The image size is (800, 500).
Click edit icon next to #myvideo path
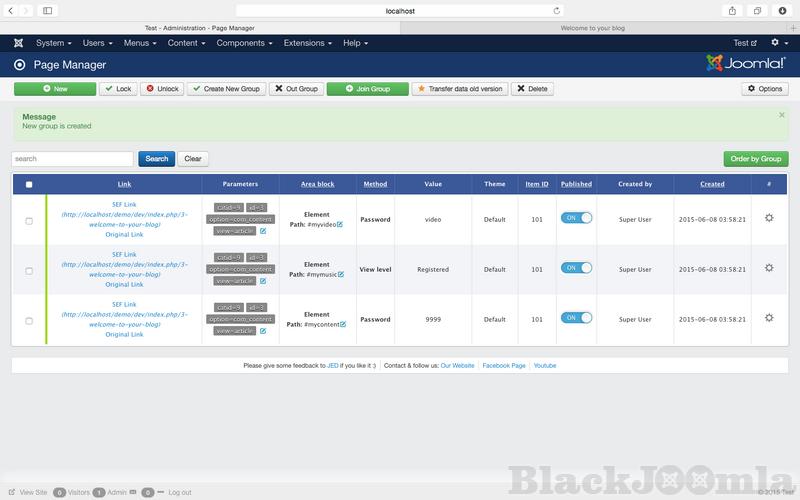pos(340,224)
